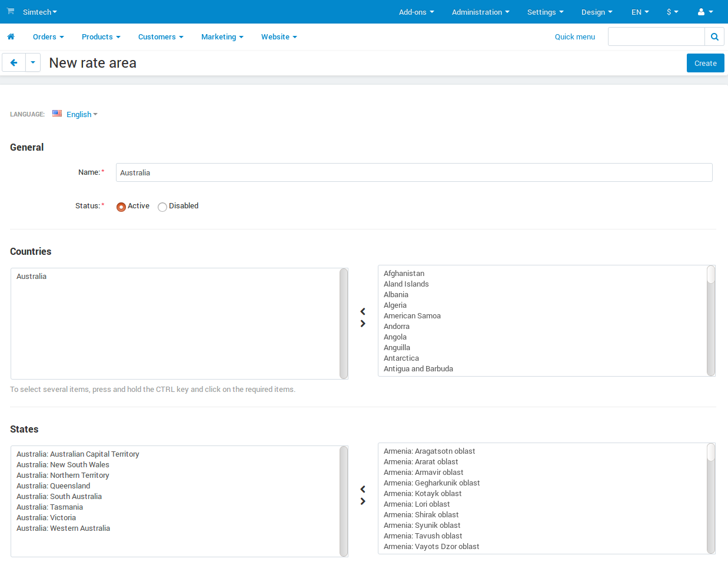Open the Quick menu link

point(575,36)
